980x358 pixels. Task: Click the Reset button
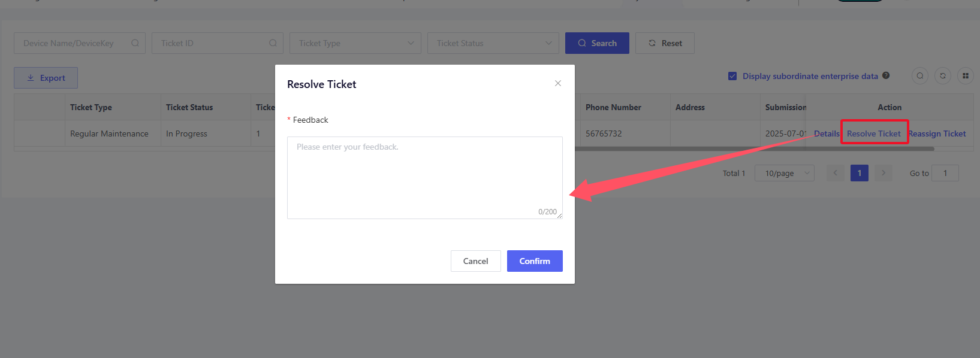pos(665,43)
